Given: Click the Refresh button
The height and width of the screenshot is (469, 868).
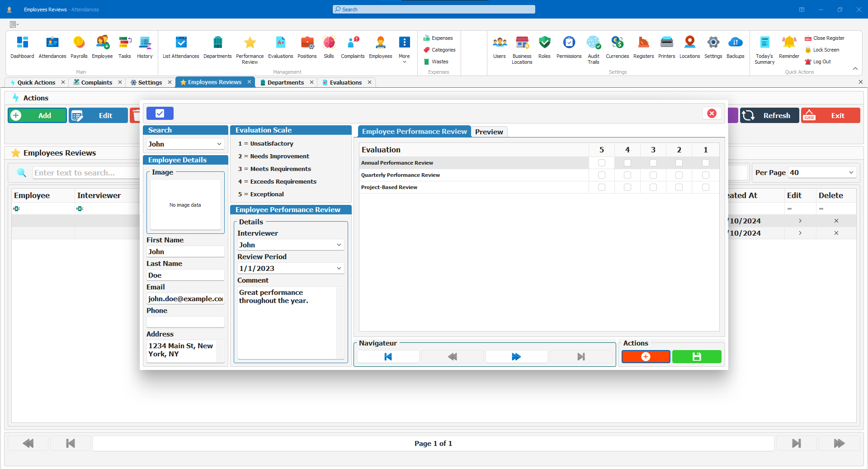Looking at the screenshot, I should click(769, 115).
